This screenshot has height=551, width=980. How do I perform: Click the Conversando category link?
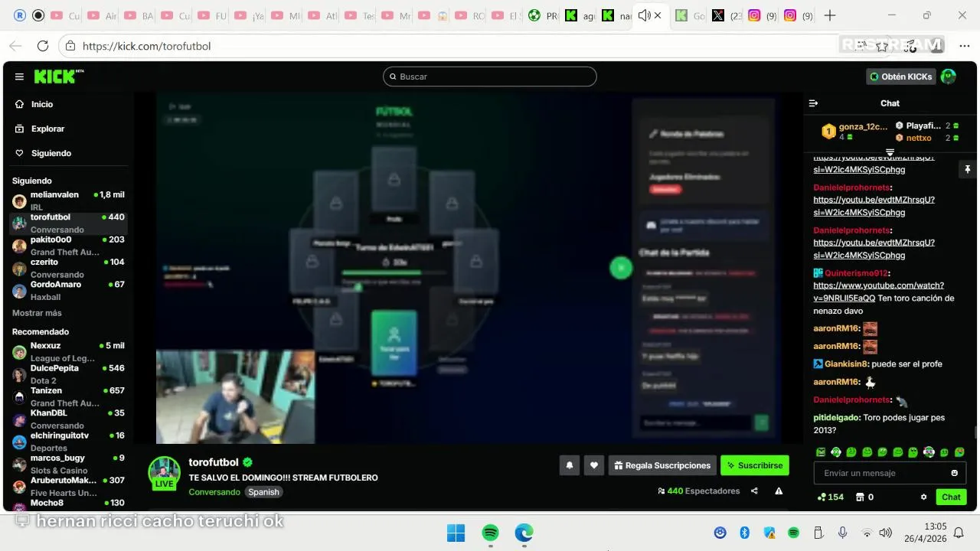[214, 492]
